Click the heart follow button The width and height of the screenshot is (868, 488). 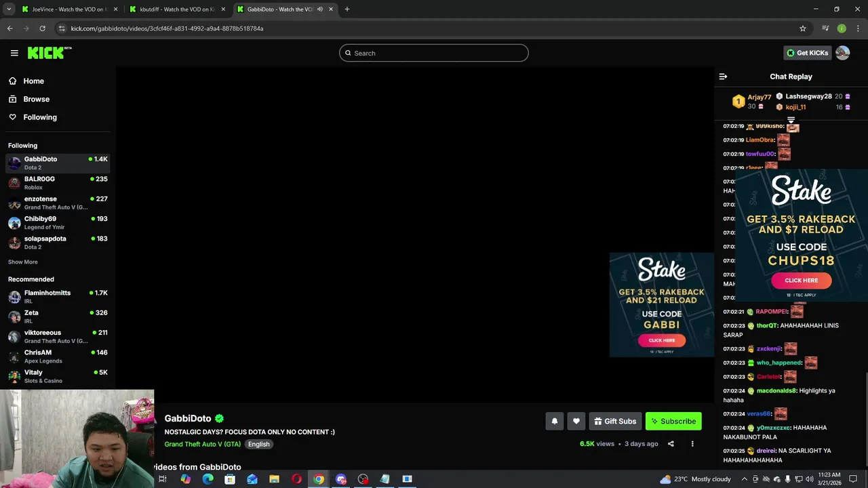click(x=576, y=422)
